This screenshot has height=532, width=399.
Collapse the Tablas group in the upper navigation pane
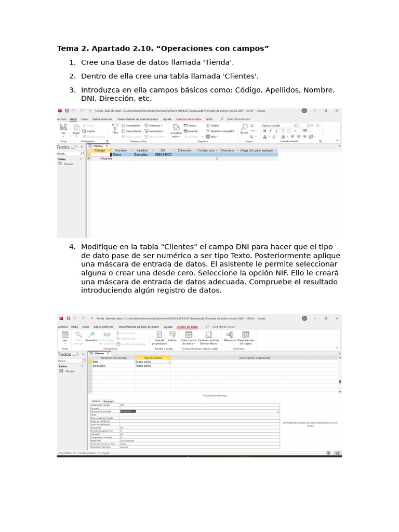[81, 159]
